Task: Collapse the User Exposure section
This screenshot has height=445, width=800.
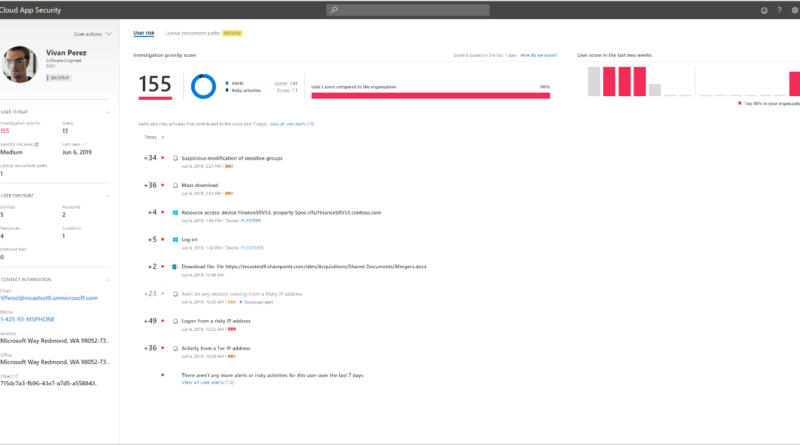Action: (107, 196)
